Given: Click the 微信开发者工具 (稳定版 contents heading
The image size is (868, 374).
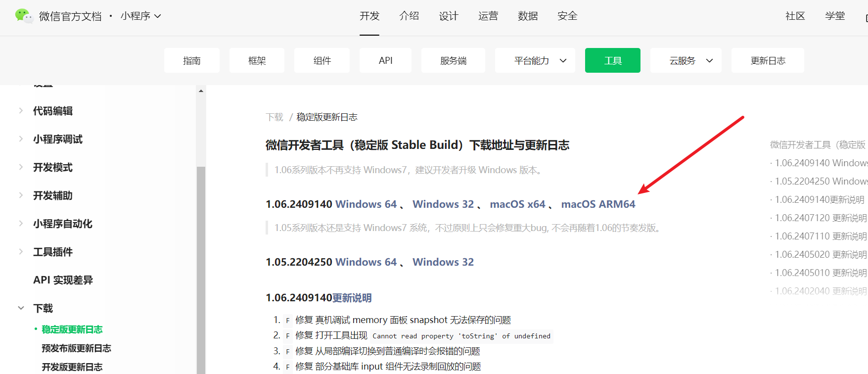Looking at the screenshot, I should tap(819, 145).
